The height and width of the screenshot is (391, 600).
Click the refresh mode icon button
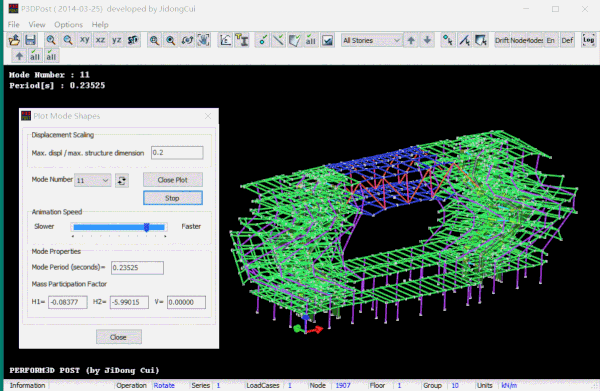point(122,180)
